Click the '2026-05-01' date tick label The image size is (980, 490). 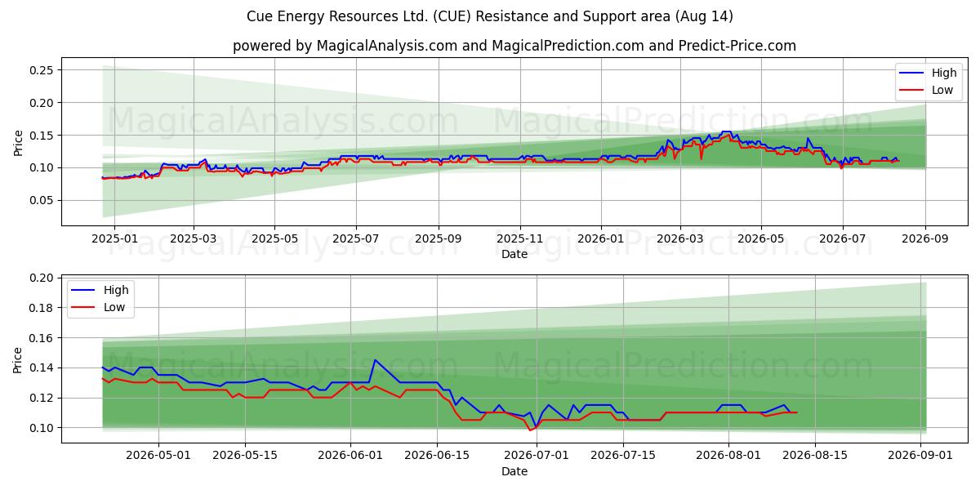click(158, 455)
